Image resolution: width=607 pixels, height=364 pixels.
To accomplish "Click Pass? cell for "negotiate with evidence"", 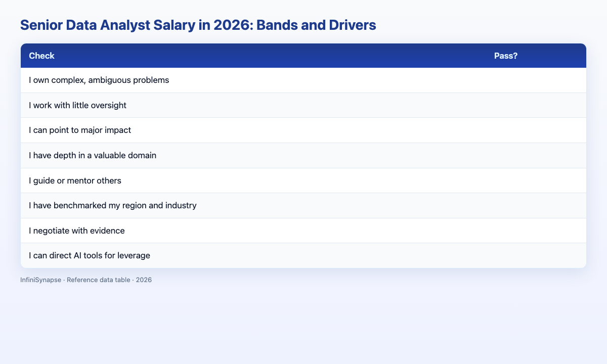I will point(536,231).
